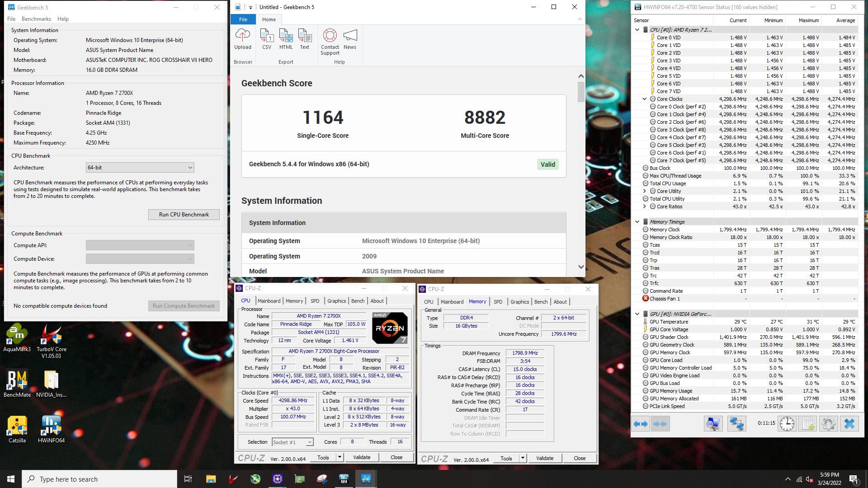Open Contact Support from the ribbon
The image size is (868, 488).
[x=330, y=42]
